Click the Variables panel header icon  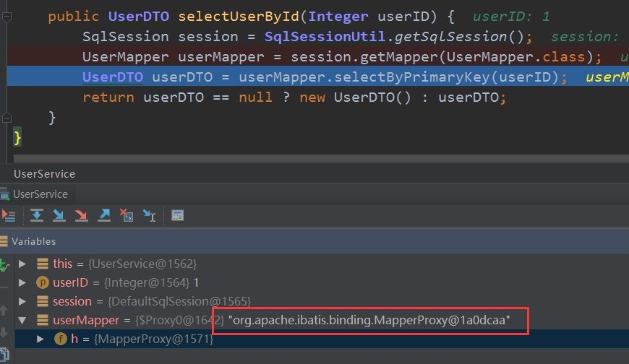4,241
